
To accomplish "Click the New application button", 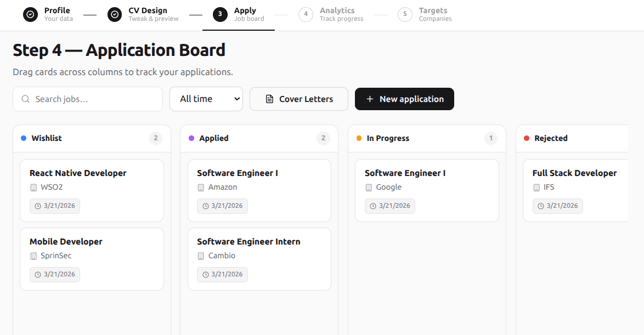I will [x=404, y=99].
